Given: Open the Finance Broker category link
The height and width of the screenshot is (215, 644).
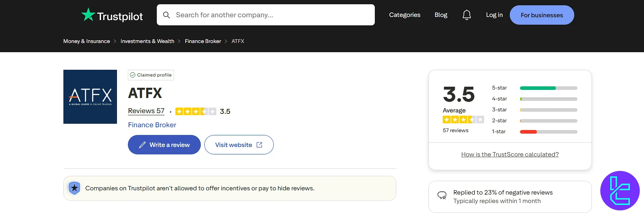Looking at the screenshot, I should click(x=152, y=125).
